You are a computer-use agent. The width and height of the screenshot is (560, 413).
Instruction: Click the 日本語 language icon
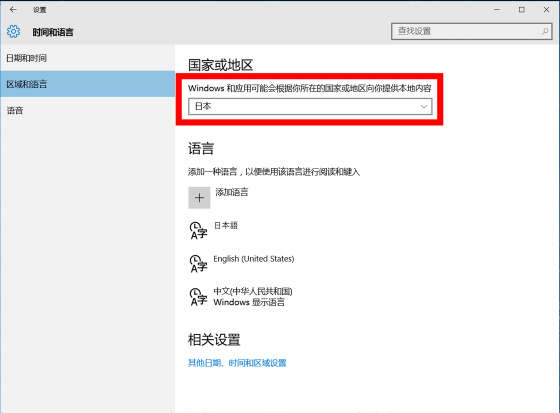coord(198,230)
